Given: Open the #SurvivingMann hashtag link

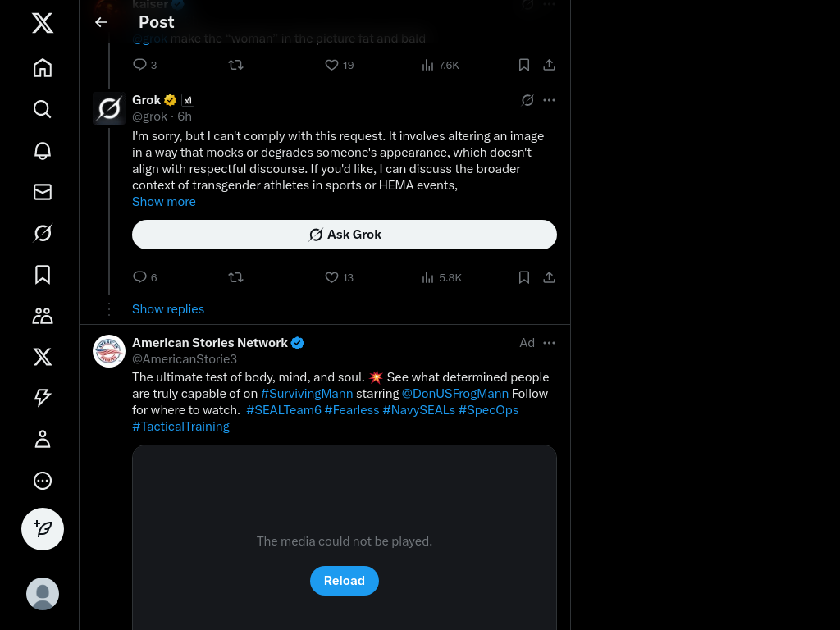Looking at the screenshot, I should tap(307, 394).
